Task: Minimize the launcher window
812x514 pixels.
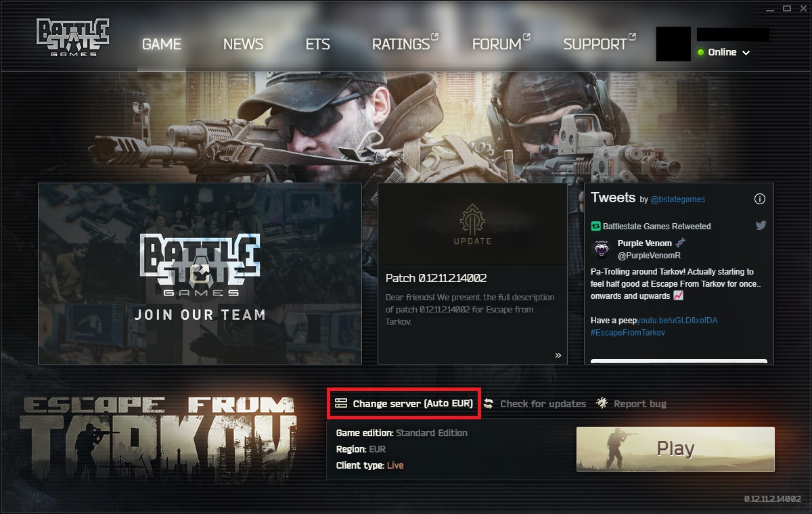Action: click(771, 9)
